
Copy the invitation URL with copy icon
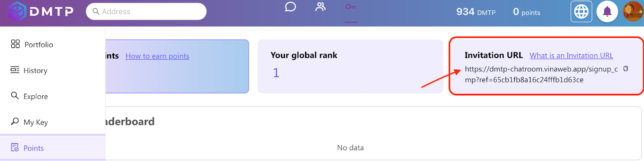(x=625, y=69)
